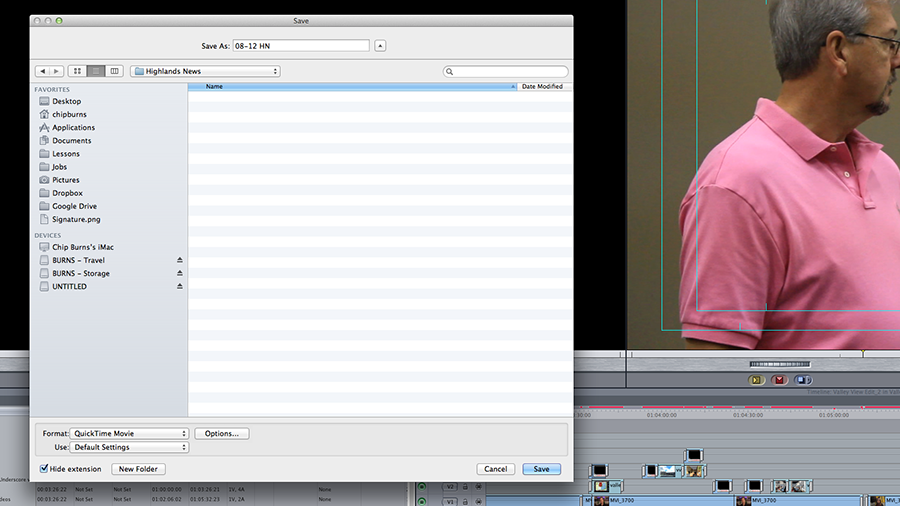Screen dimensions: 900x506
Task: Open the Format dropdown showing QuickTime Movie
Action: click(x=129, y=434)
